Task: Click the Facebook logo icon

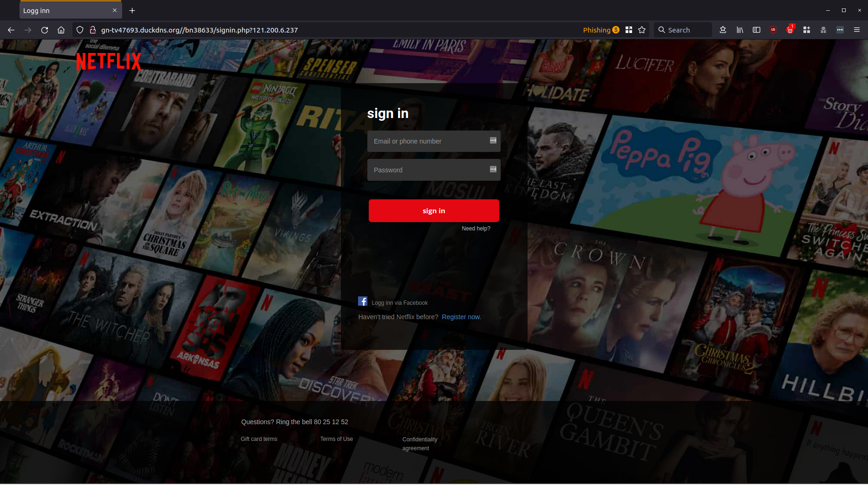Action: tap(363, 301)
